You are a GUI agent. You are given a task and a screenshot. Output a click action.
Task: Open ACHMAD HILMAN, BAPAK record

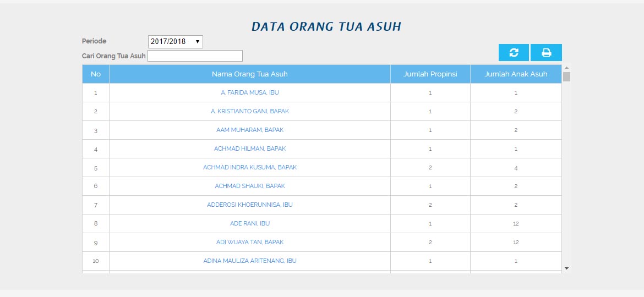(x=250, y=149)
